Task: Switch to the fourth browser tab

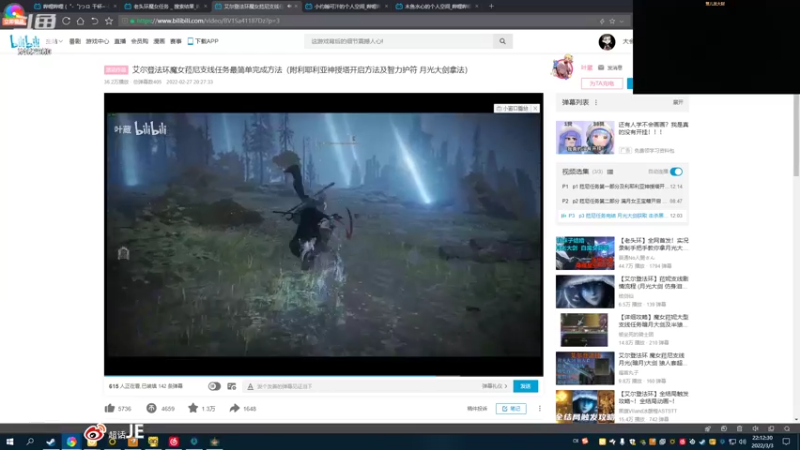Action: (347, 6)
